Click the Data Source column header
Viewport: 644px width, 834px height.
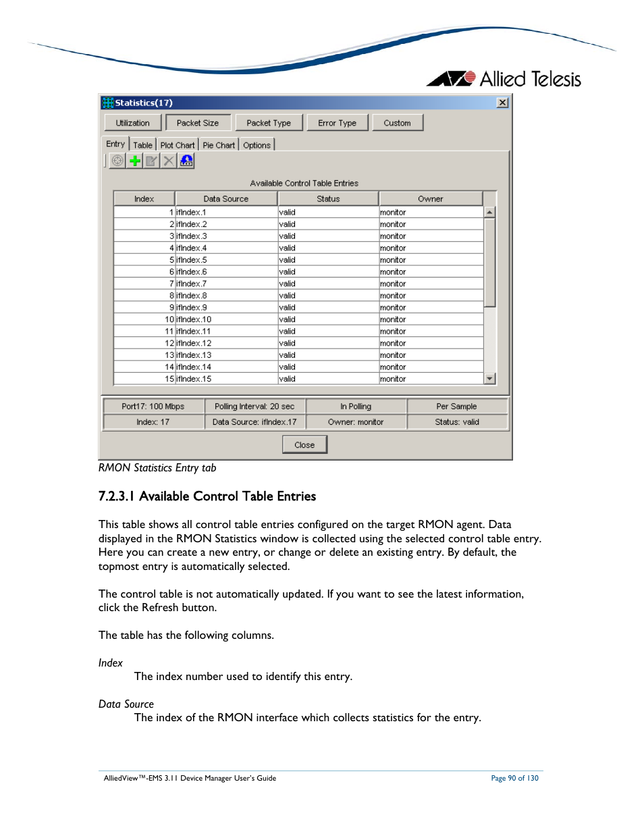coord(226,199)
